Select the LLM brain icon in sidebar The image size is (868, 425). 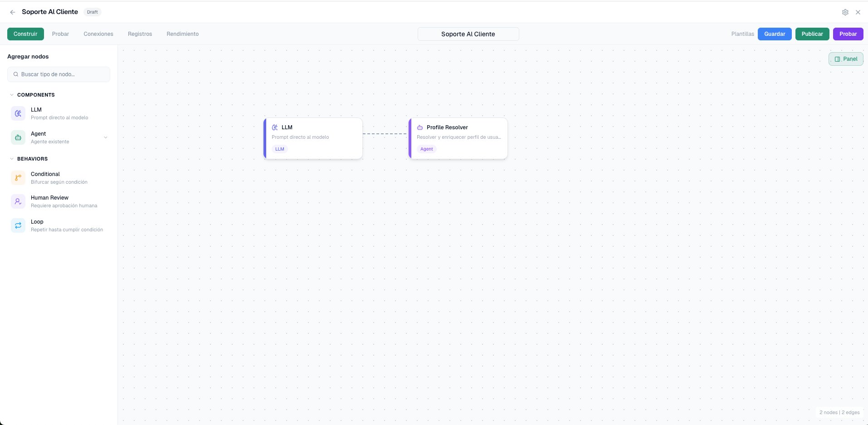click(x=18, y=113)
